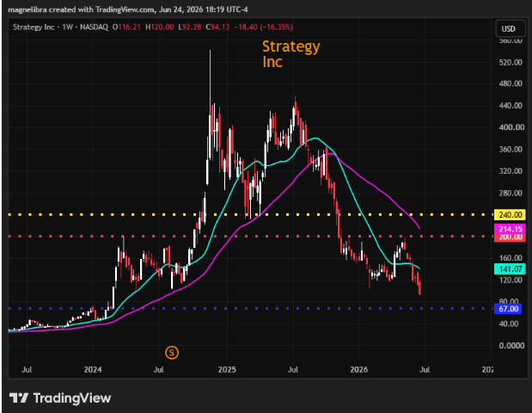Screen dimensions: 532x413
Task: Click the orange S split marker icon
Action: coord(172,353)
